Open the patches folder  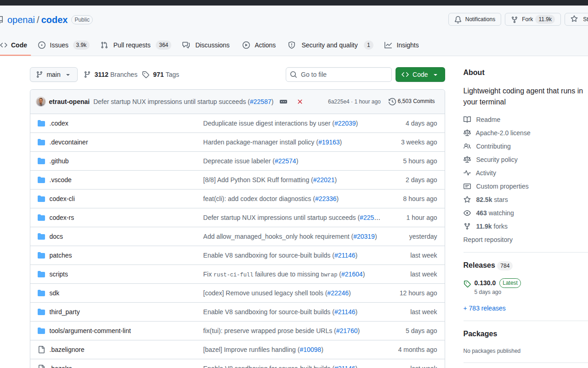pyautogui.click(x=61, y=255)
